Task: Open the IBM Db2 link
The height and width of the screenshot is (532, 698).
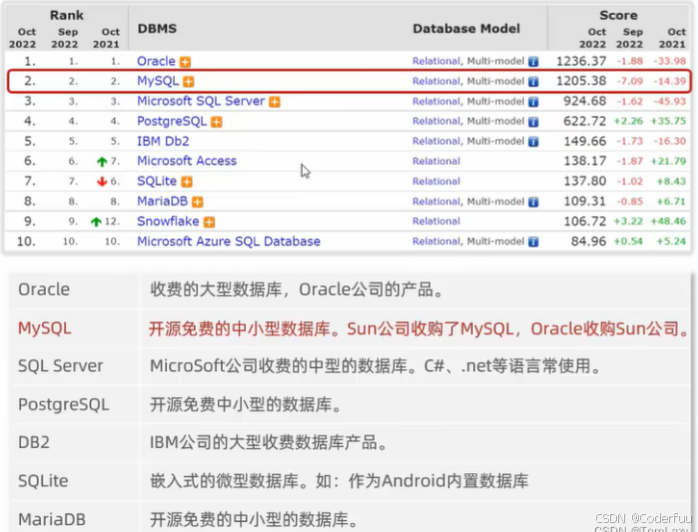Action: pyautogui.click(x=163, y=141)
